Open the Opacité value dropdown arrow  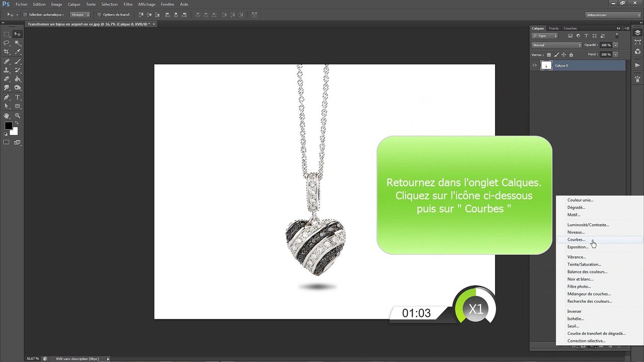pos(615,45)
